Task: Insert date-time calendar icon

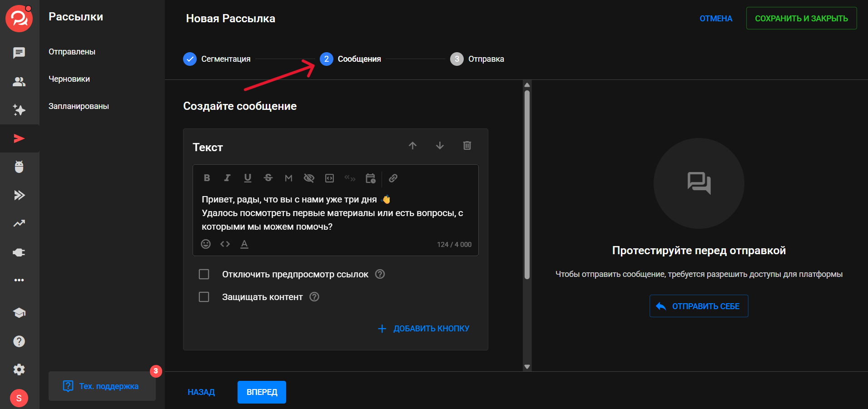Action: [x=371, y=178]
